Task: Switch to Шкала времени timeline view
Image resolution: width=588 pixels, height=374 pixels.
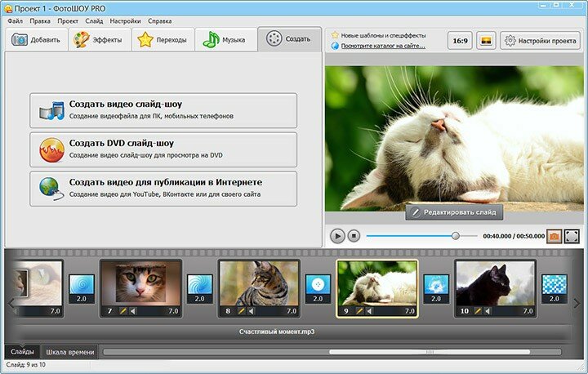Action: [69, 352]
